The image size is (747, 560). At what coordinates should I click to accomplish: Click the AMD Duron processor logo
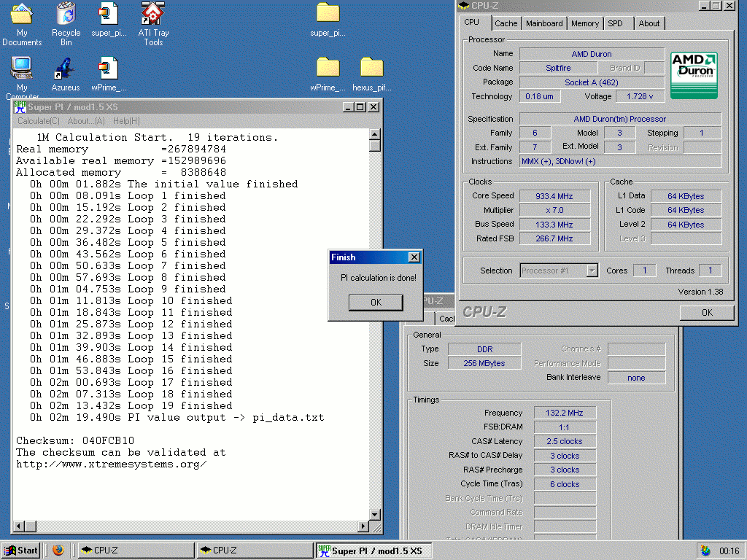[x=694, y=75]
